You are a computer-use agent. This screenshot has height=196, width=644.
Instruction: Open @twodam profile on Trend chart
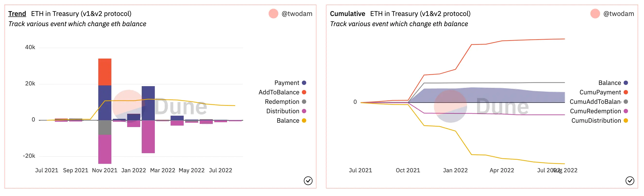click(297, 14)
